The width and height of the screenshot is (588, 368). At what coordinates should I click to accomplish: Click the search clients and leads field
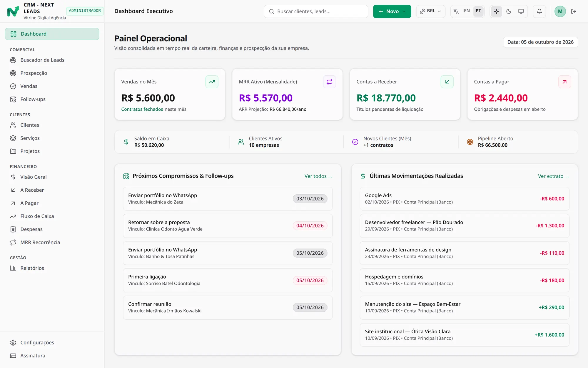[x=316, y=11]
